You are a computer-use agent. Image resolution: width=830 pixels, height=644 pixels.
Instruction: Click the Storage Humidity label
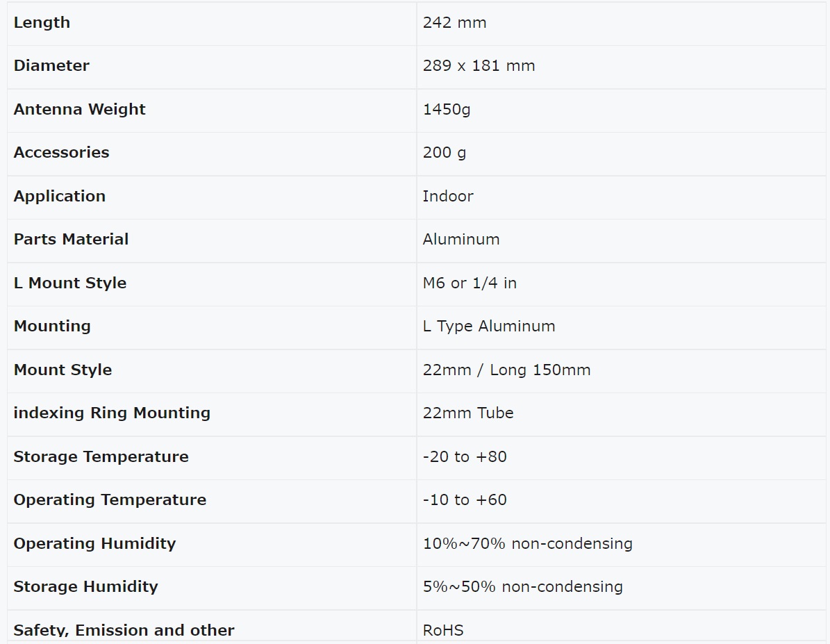(x=85, y=587)
